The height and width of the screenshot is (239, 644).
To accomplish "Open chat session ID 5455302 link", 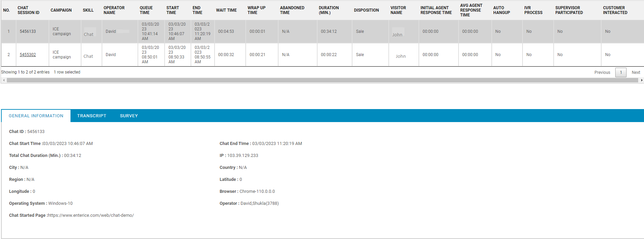I will (x=28, y=55).
